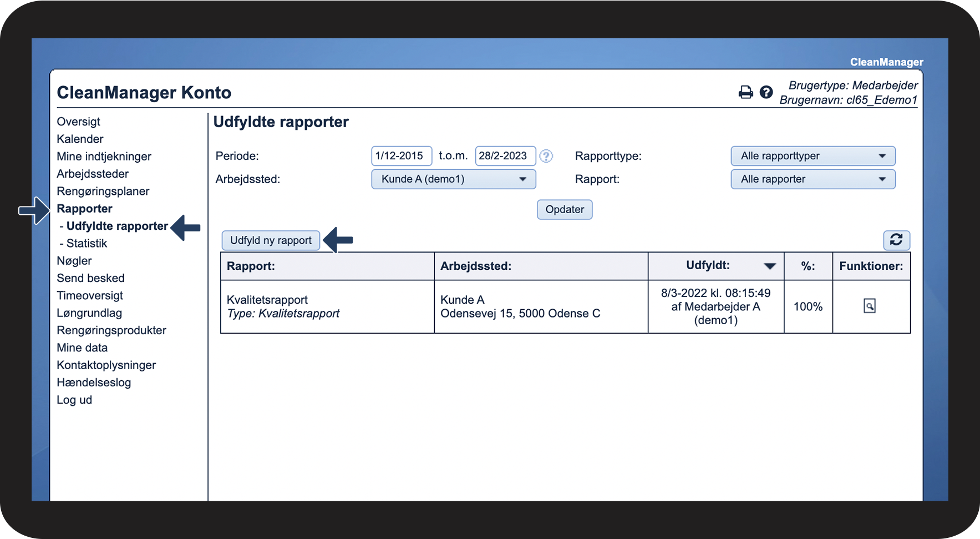Screen dimensions: 980x539
Task: Select Statistik under Rapporter
Action: tap(87, 243)
